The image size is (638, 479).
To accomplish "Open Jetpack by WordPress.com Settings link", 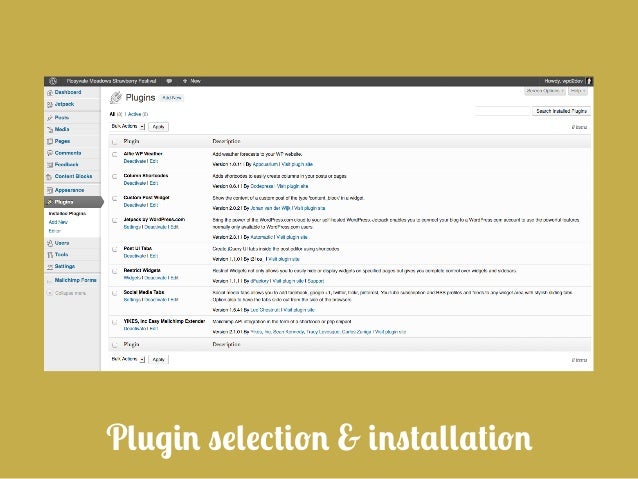I will tap(132, 227).
